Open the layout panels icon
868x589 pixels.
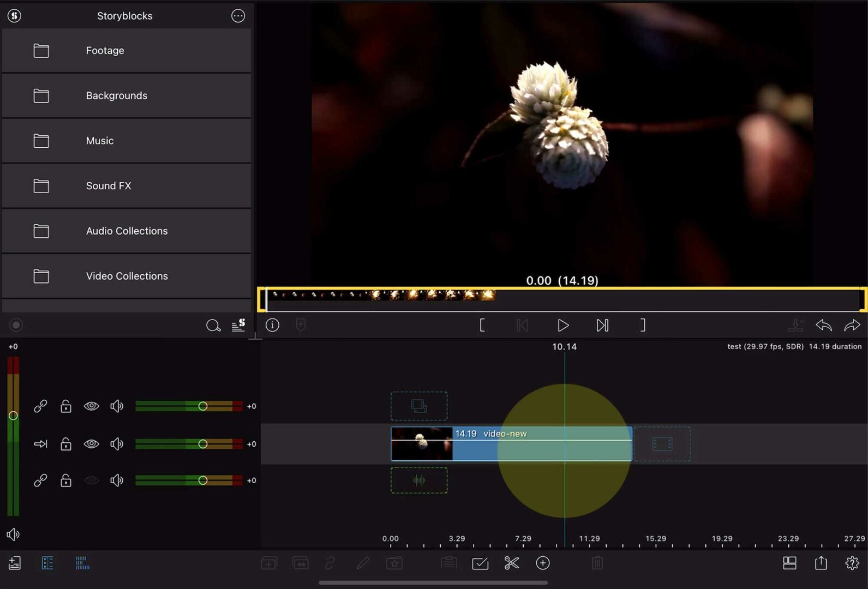789,563
